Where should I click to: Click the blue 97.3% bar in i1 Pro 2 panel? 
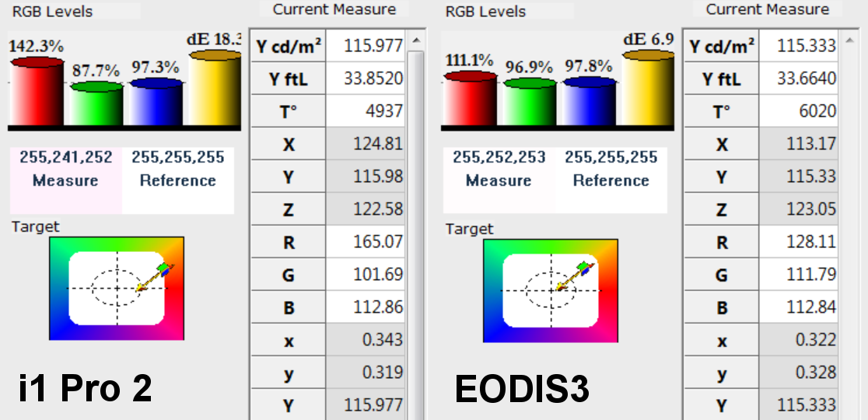(x=156, y=101)
